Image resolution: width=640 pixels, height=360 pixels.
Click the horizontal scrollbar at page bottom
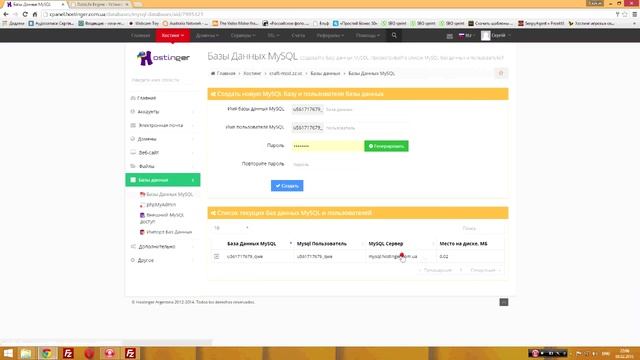(167, 342)
